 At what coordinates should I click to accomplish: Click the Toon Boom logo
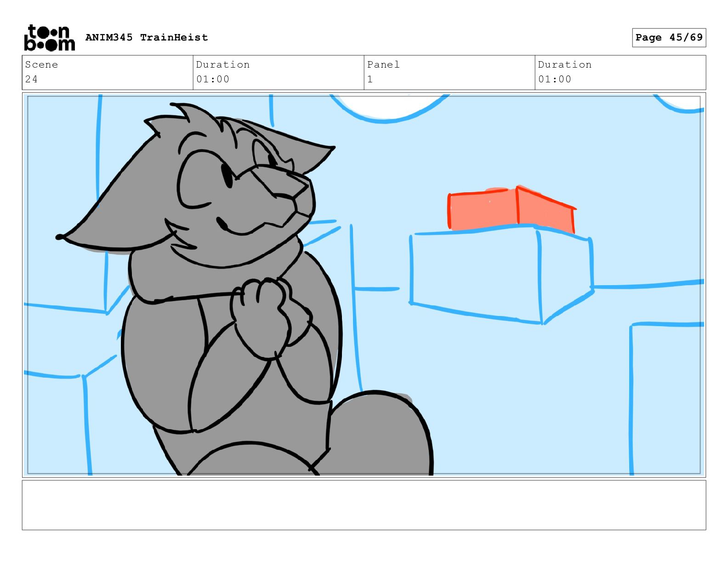pyautogui.click(x=49, y=38)
